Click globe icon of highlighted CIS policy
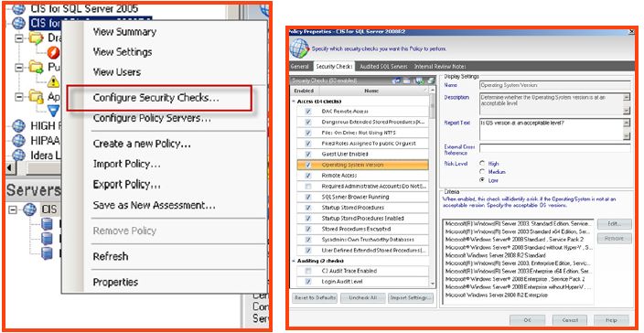Image resolution: width=644 pixels, height=333 pixels. [x=19, y=23]
